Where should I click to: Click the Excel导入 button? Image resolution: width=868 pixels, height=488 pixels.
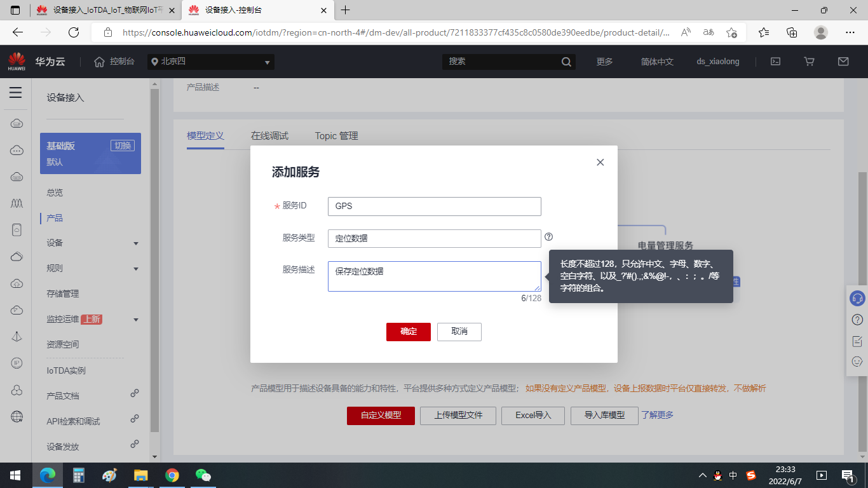tap(533, 416)
